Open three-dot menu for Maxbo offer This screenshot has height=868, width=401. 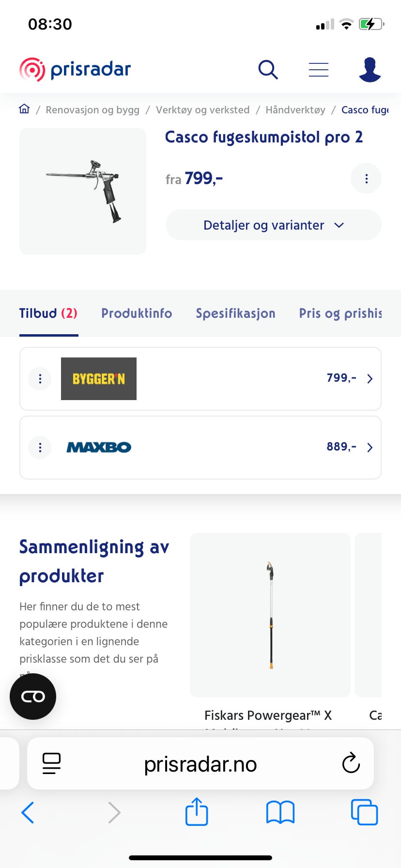40,448
